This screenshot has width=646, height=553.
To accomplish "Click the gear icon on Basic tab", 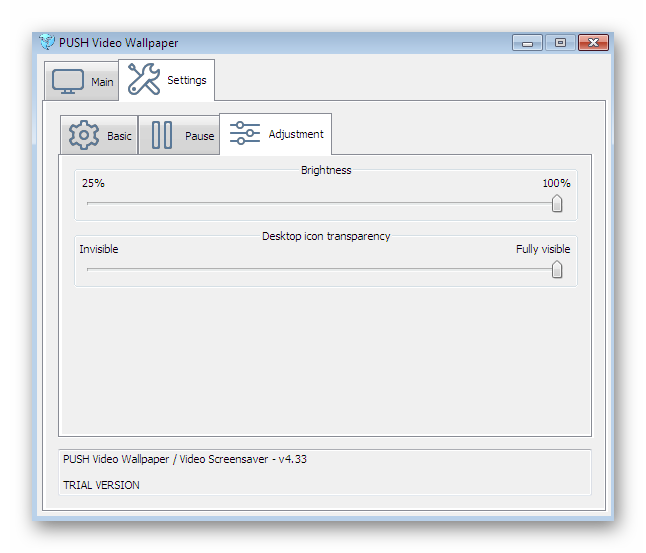I will pyautogui.click(x=84, y=135).
